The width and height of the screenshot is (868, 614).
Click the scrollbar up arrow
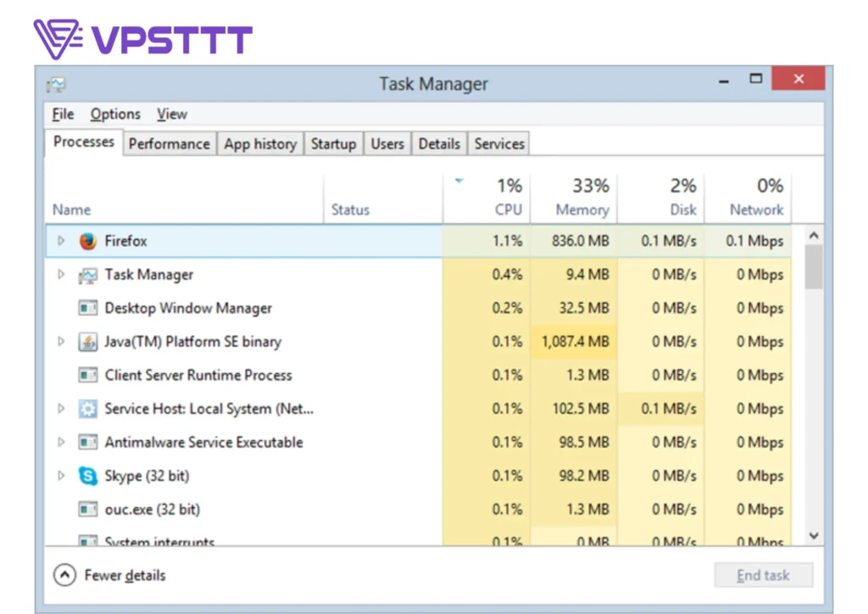click(813, 236)
